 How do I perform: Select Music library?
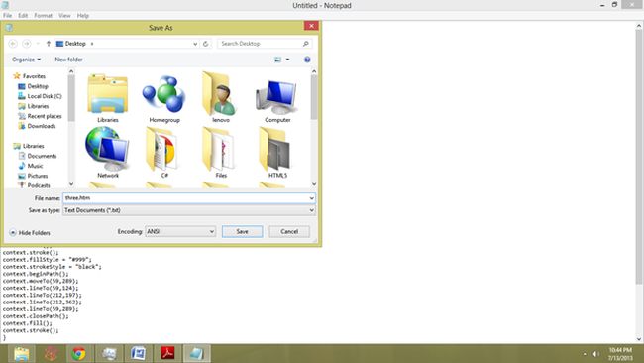31,166
